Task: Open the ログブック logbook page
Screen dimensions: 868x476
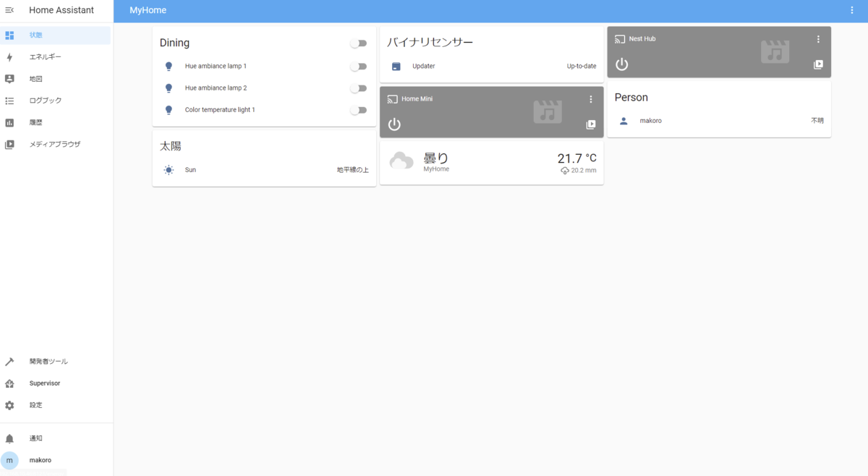Action: 56,101
